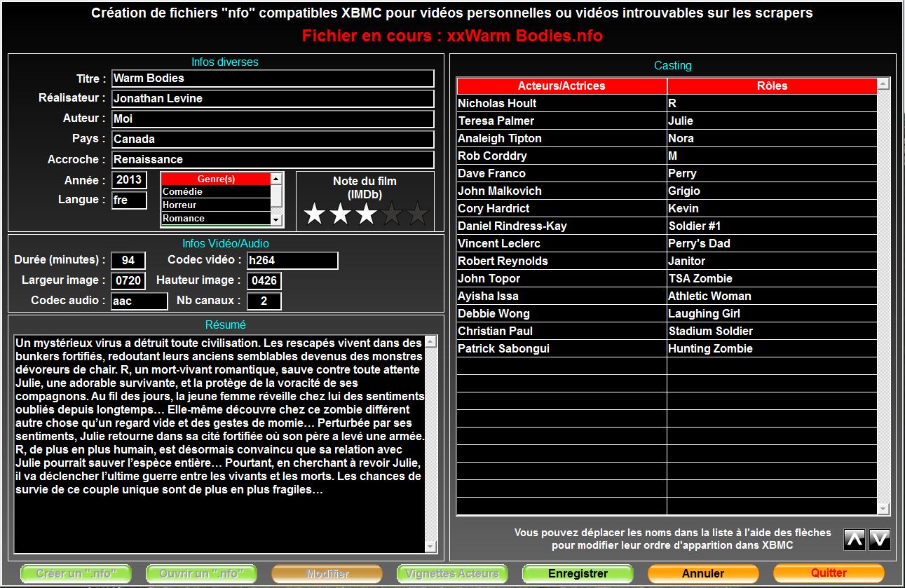This screenshot has width=905, height=588.
Task: Select Horreur in the genre list
Action: tap(216, 205)
